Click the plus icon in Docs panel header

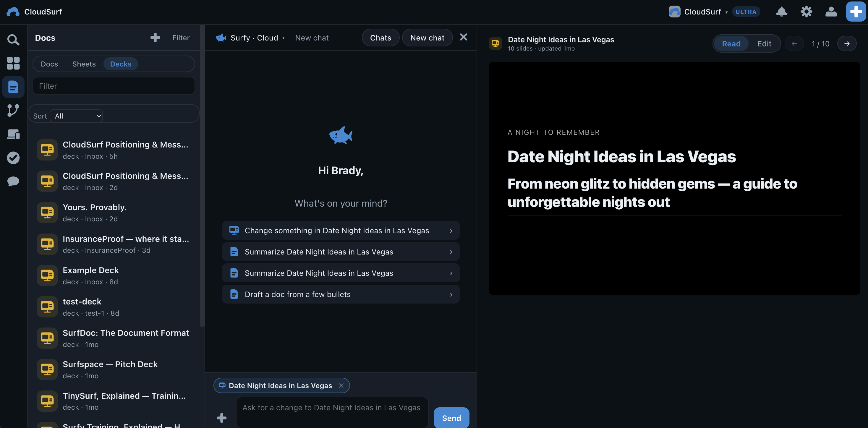(x=155, y=38)
